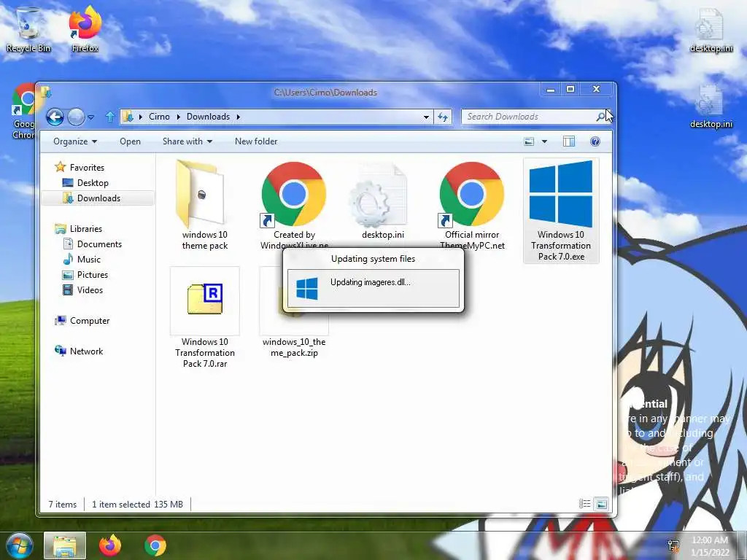Click the network tray icon
This screenshot has width=747, height=560.
tap(673, 545)
